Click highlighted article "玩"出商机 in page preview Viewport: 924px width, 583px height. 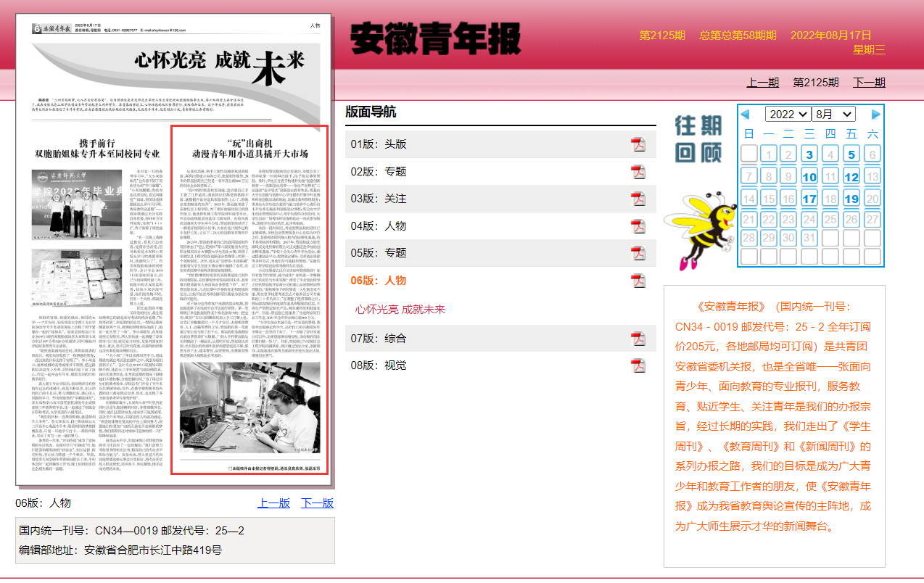(249, 299)
